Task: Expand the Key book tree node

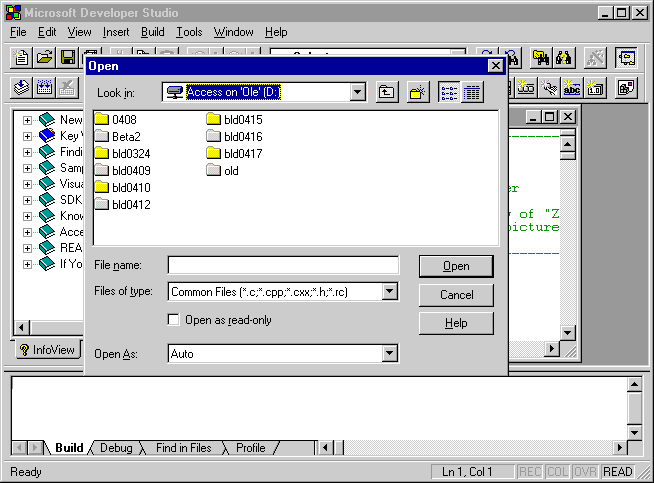Action: tap(28, 136)
